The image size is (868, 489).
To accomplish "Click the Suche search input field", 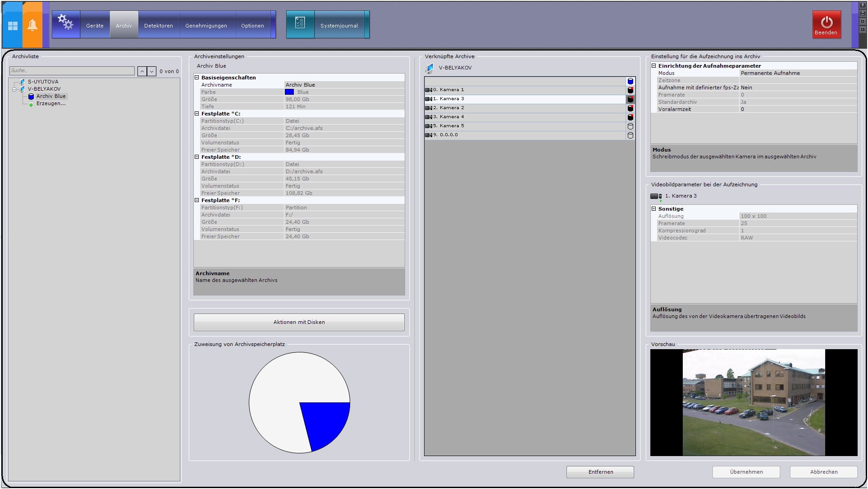I will 72,71.
